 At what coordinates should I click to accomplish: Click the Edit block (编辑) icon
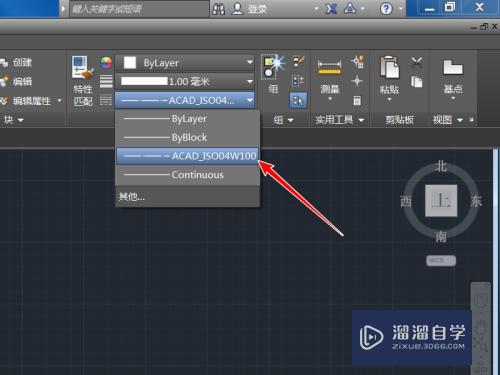[4, 81]
